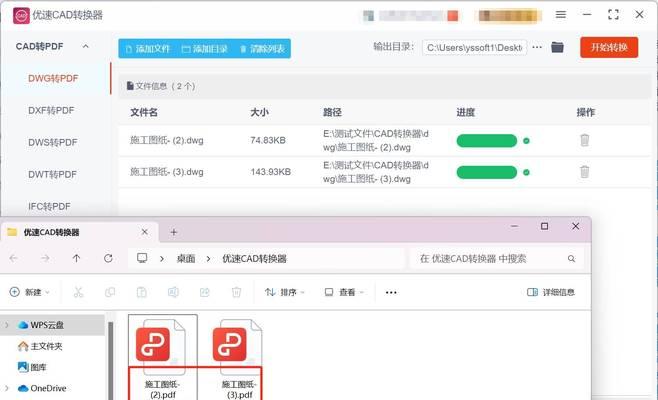This screenshot has height=400, width=658.
Task: Select DWT转PDF conversion mode
Action: (x=52, y=174)
